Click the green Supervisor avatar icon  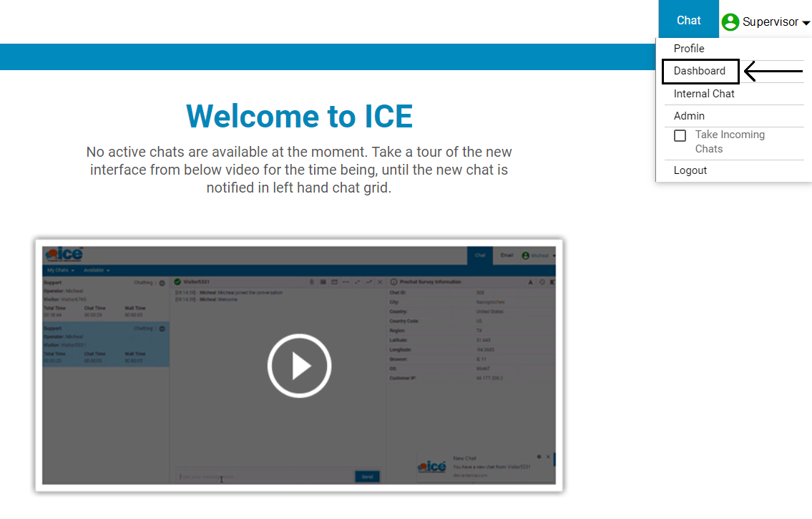[x=730, y=22]
